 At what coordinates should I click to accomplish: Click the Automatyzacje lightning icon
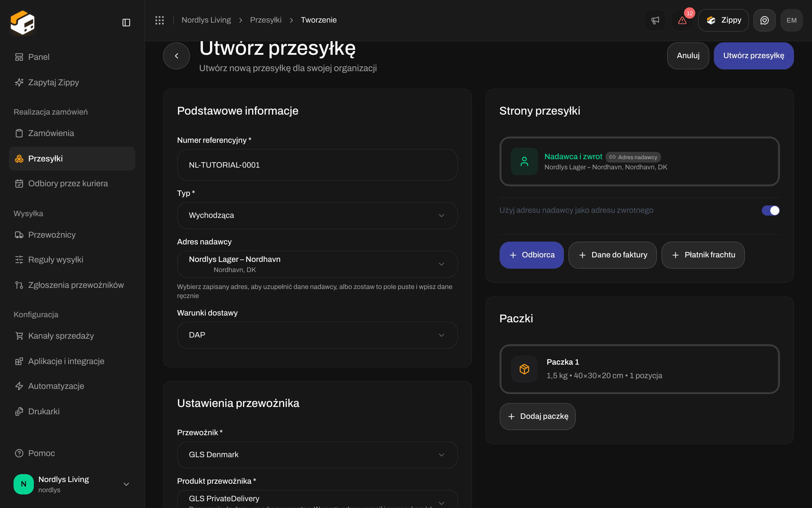pos(19,386)
